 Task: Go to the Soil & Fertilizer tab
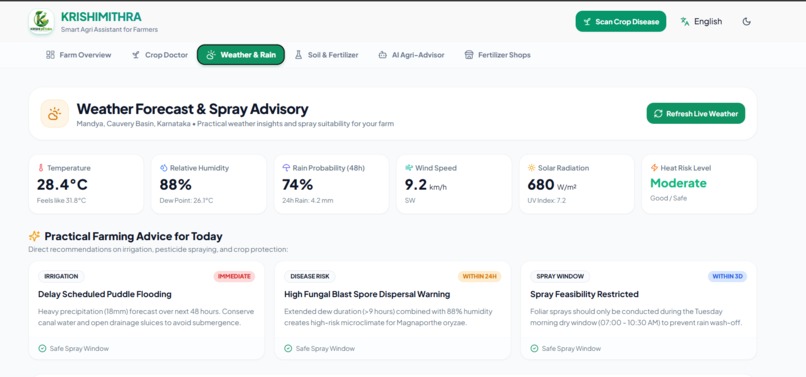point(326,55)
